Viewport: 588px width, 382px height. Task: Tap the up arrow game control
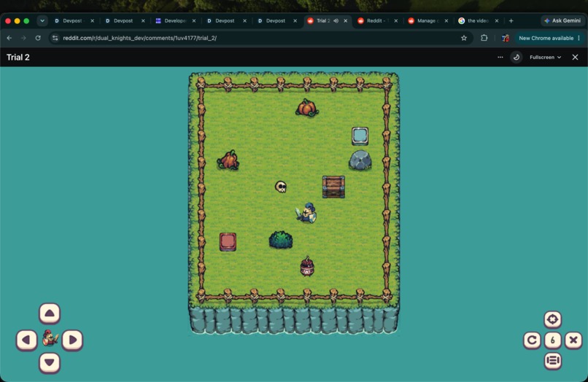(50, 313)
